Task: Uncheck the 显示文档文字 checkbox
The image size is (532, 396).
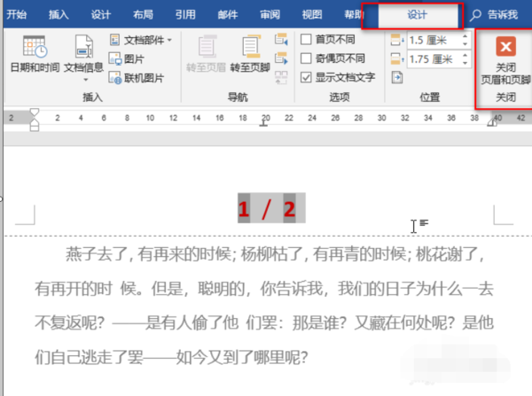Action: [x=306, y=77]
